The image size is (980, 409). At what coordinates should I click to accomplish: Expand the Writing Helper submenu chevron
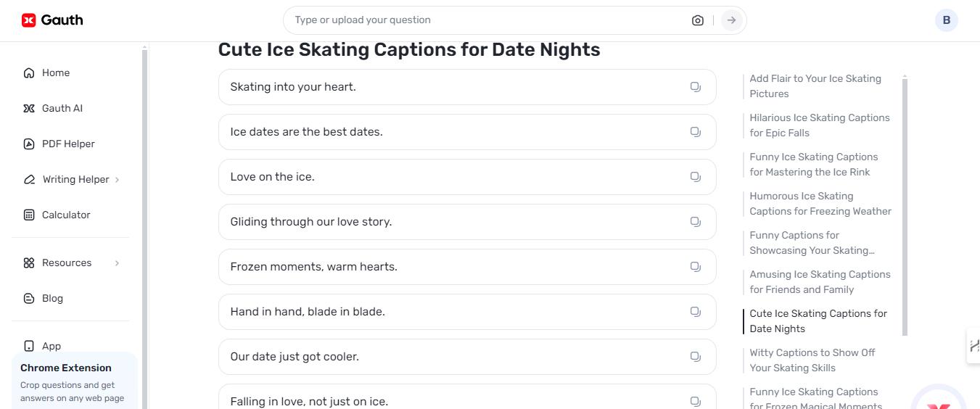117,180
